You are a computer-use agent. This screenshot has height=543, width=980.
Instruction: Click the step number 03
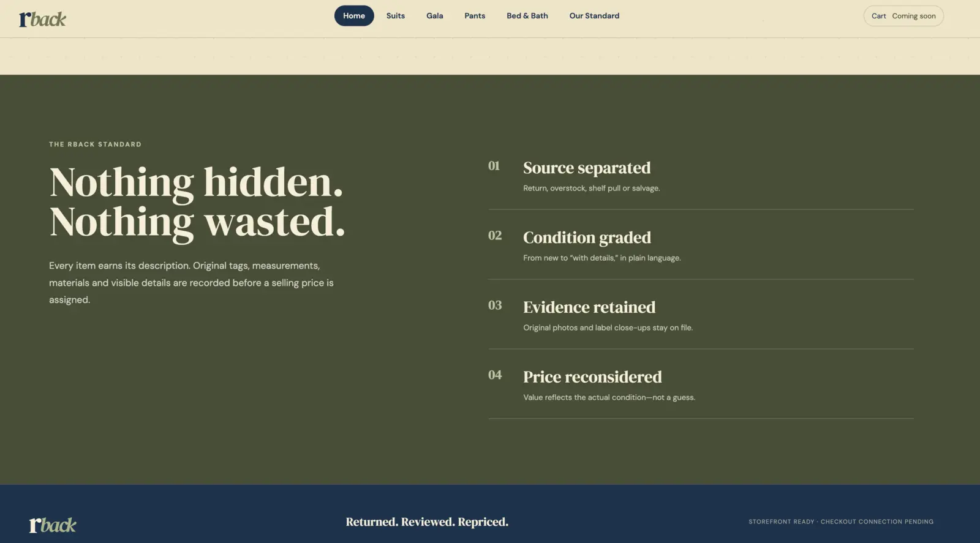coord(495,305)
